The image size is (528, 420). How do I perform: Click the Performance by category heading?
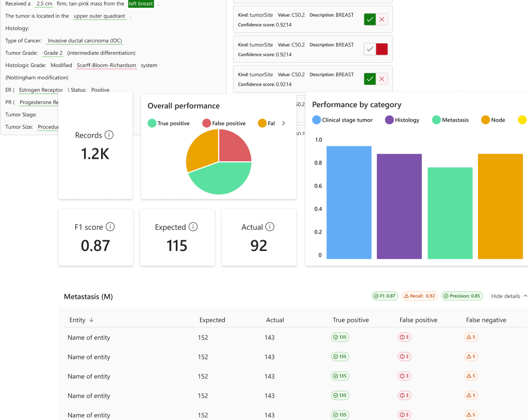(x=357, y=105)
